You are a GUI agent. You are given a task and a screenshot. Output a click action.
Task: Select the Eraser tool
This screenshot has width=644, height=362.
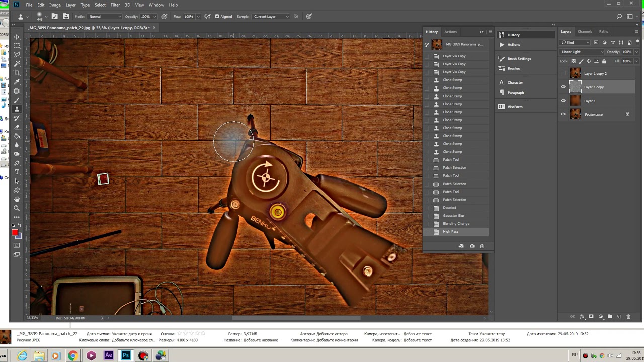point(17,127)
